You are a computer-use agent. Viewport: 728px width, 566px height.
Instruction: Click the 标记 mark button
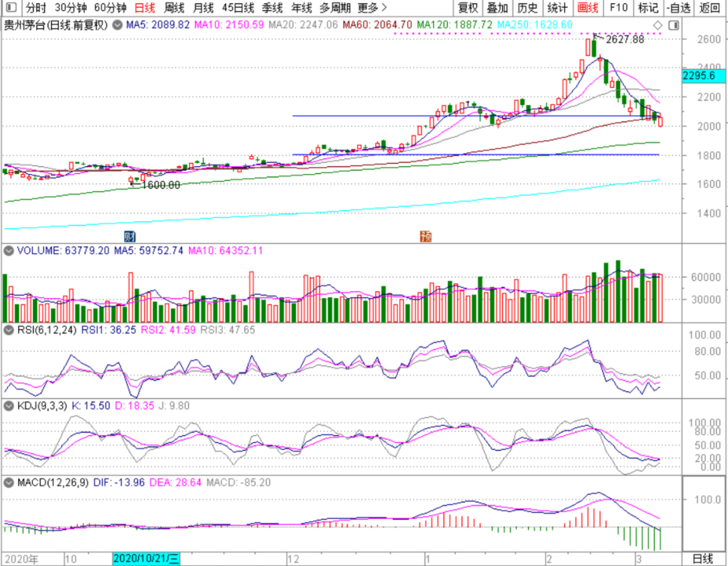(x=648, y=8)
